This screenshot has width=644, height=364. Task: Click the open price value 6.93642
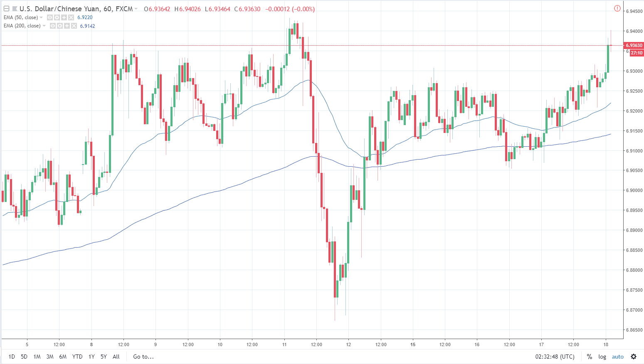click(x=160, y=9)
